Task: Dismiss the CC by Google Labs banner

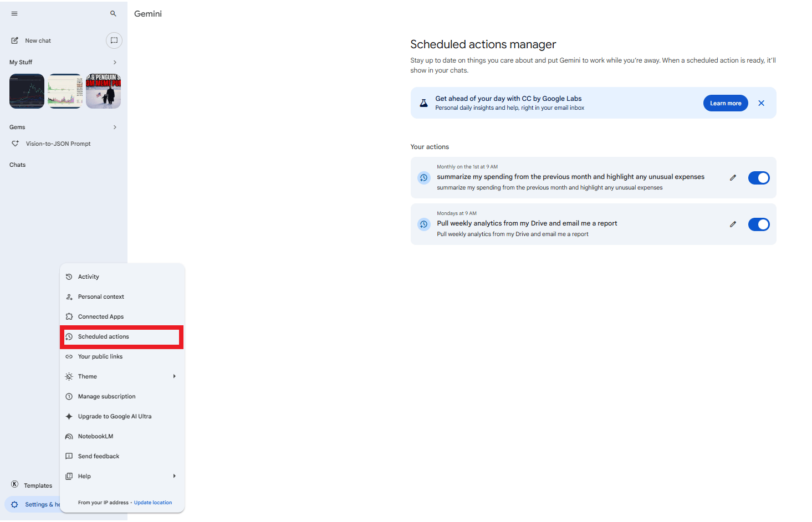Action: pos(761,103)
